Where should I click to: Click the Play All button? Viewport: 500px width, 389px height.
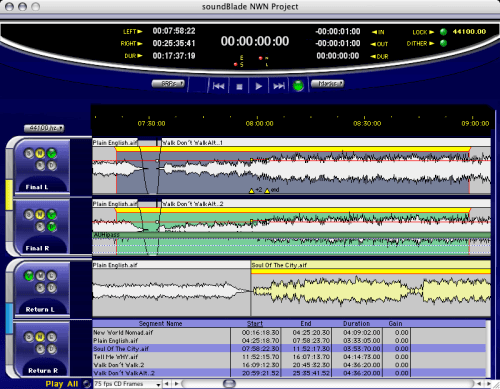tap(62, 384)
